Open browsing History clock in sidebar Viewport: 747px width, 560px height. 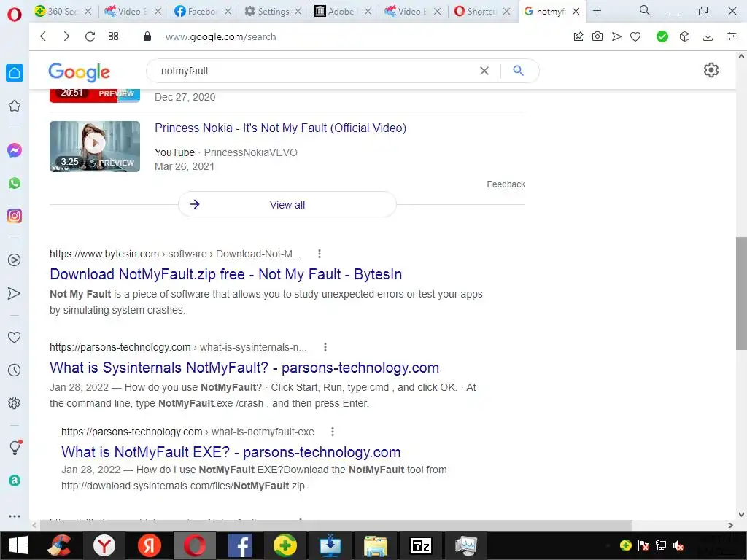click(15, 370)
